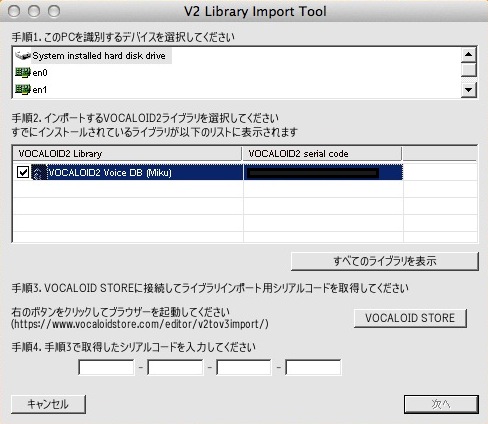Open the VOCALOID STORE button

pyautogui.click(x=410, y=318)
